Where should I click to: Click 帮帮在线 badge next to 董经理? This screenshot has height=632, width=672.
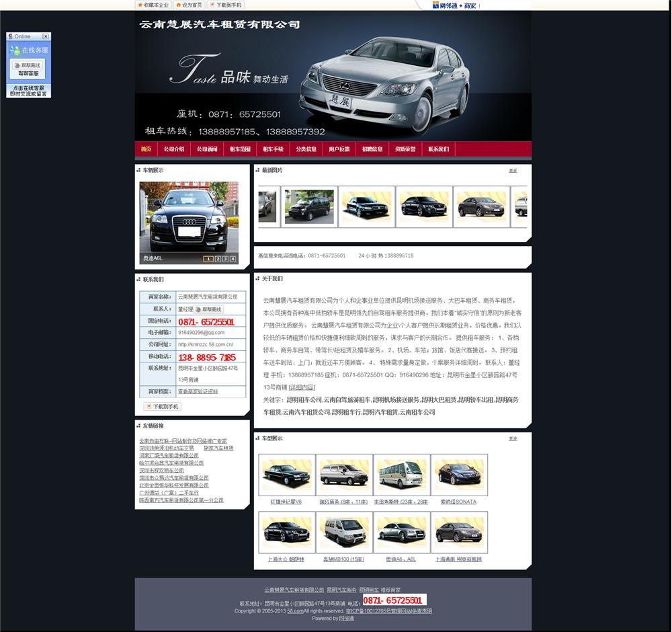click(209, 309)
